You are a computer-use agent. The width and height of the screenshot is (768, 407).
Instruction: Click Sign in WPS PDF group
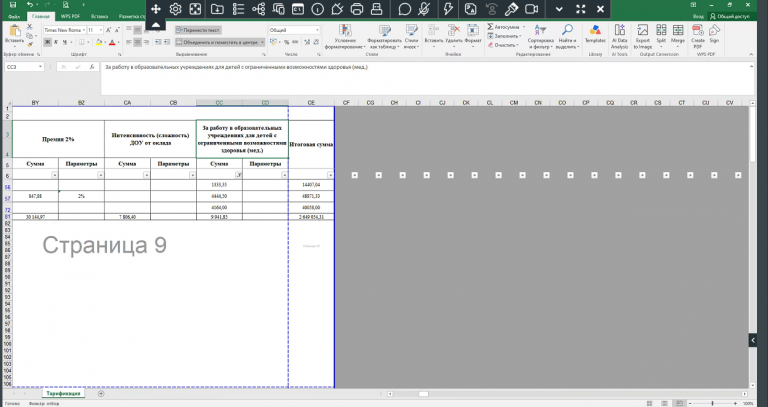click(x=714, y=34)
